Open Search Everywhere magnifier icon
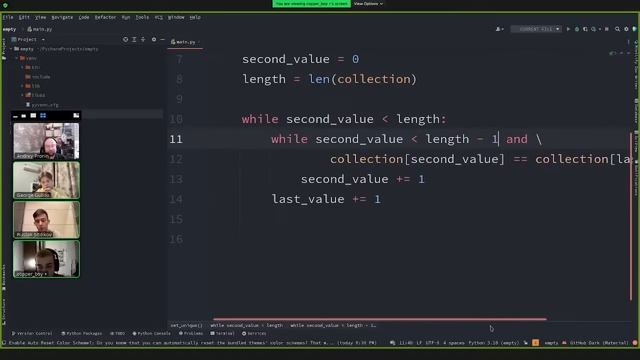This screenshot has width=640, height=360. point(618,29)
